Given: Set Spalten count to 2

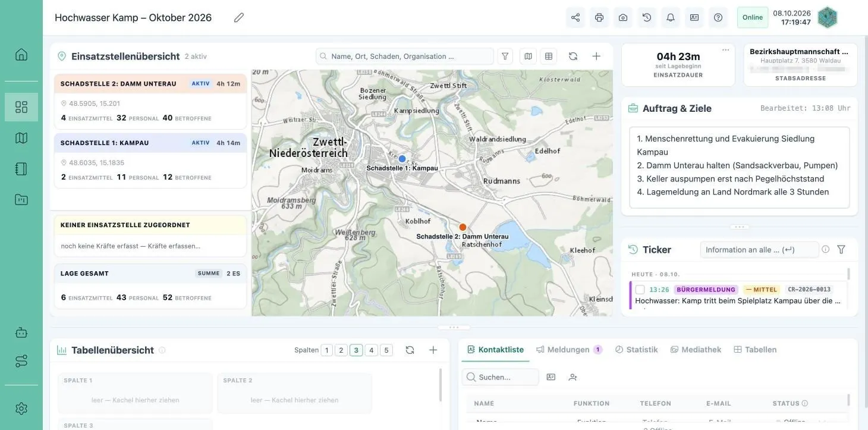Looking at the screenshot, I should coord(341,350).
